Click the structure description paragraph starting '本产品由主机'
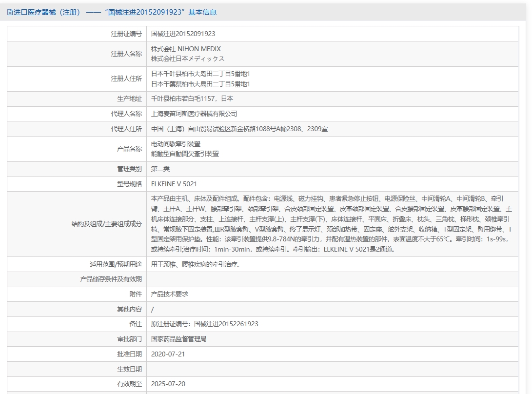This screenshot has width=532, height=394. [332, 224]
